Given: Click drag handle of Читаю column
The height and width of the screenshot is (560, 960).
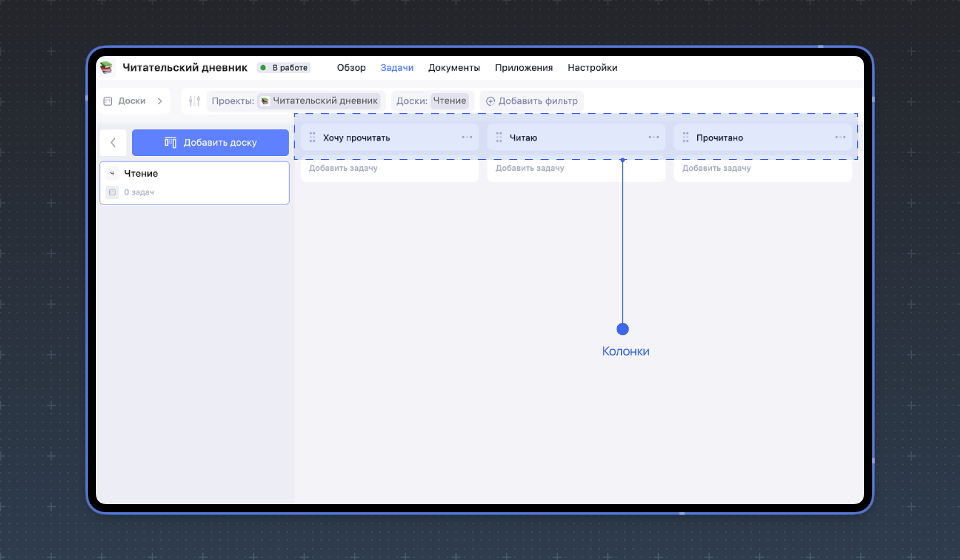Looking at the screenshot, I should tap(499, 137).
